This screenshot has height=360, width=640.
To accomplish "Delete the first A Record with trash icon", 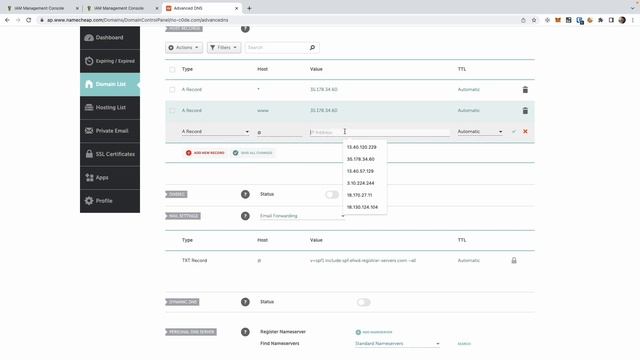I will pyautogui.click(x=525, y=89).
